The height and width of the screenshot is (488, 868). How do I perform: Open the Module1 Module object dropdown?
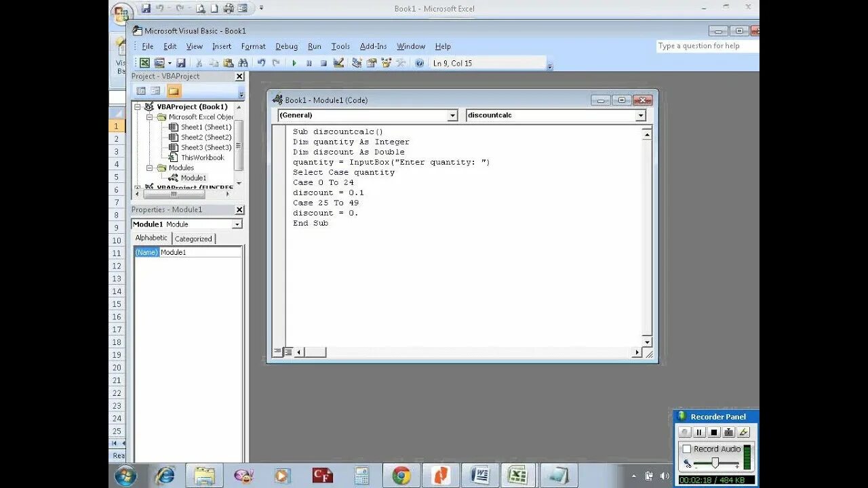point(237,224)
